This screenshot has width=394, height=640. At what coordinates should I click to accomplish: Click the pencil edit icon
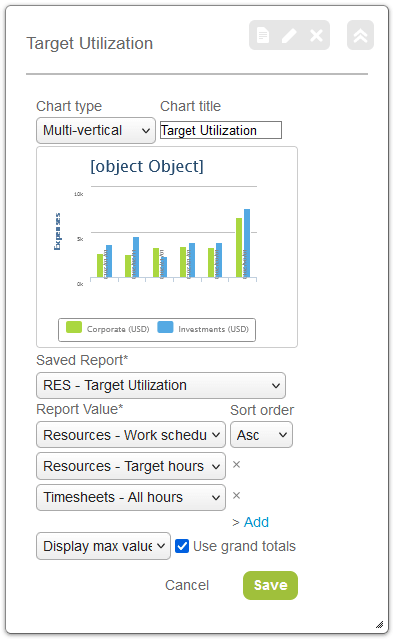tap(289, 36)
